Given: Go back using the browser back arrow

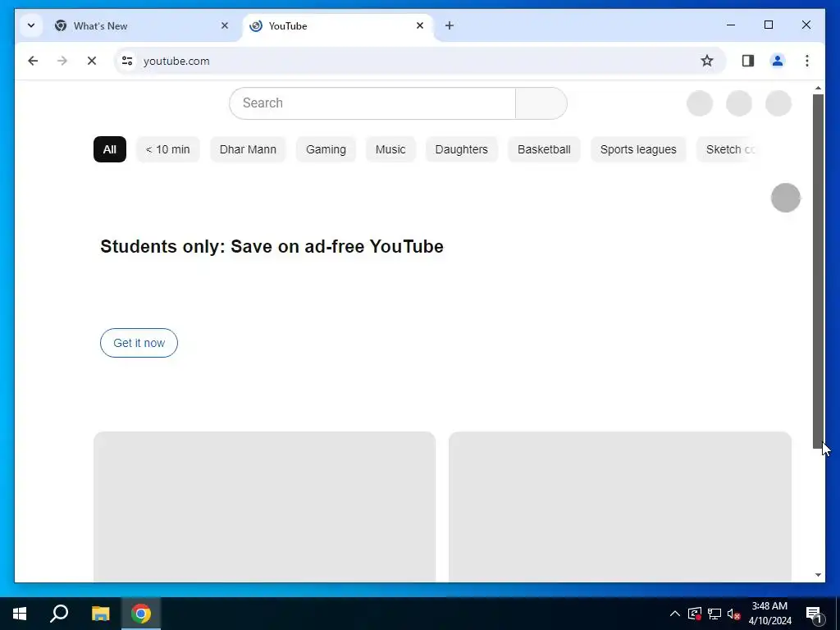Looking at the screenshot, I should point(33,61).
